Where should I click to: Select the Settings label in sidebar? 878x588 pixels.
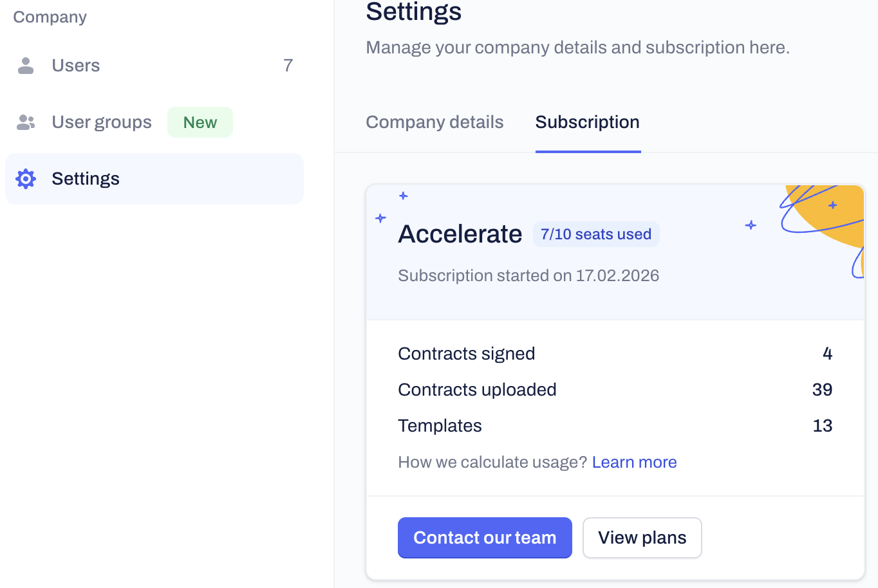click(x=86, y=179)
